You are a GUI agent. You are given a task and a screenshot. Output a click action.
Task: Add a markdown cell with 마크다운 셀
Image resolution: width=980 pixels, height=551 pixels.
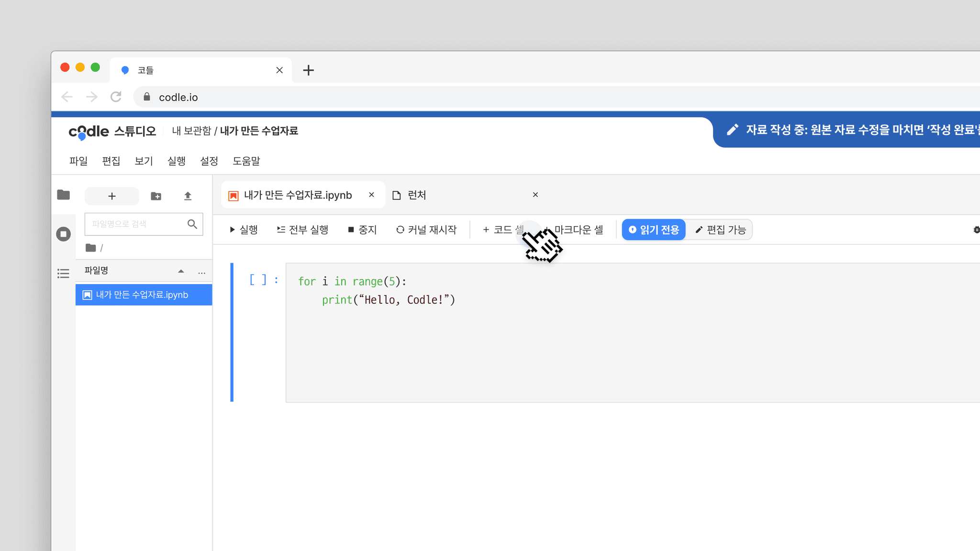(x=579, y=230)
